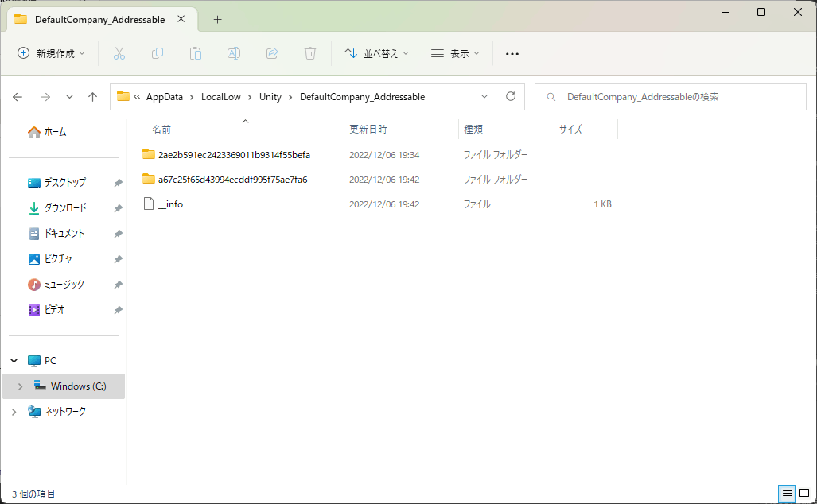Click the Rename icon in toolbar
Screen dimensions: 817x504
pyautogui.click(x=234, y=53)
